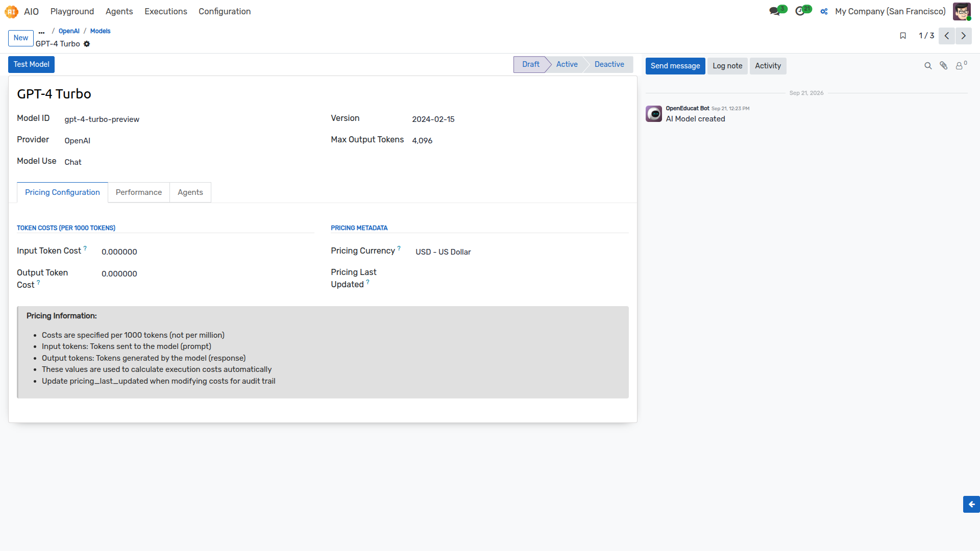Image resolution: width=980 pixels, height=551 pixels.
Task: Set status to Draft
Action: coord(530,64)
